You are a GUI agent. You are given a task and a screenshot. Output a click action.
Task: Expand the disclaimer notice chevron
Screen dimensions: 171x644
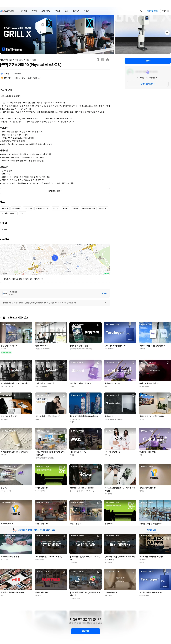pyautogui.click(x=106, y=303)
